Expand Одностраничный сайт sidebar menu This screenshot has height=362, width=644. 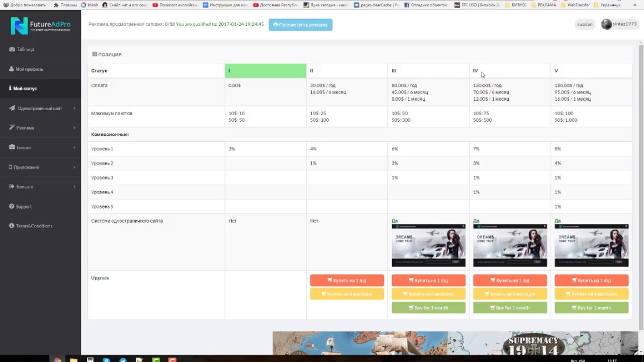(x=40, y=108)
